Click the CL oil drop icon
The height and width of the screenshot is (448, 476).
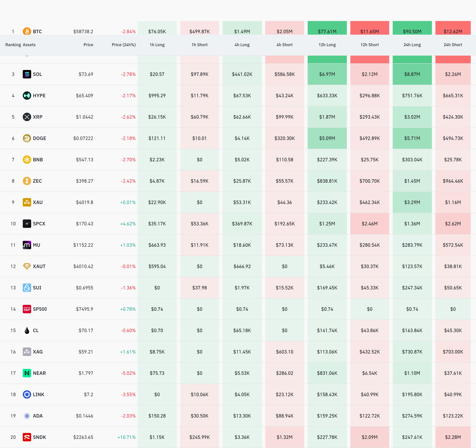[27, 330]
